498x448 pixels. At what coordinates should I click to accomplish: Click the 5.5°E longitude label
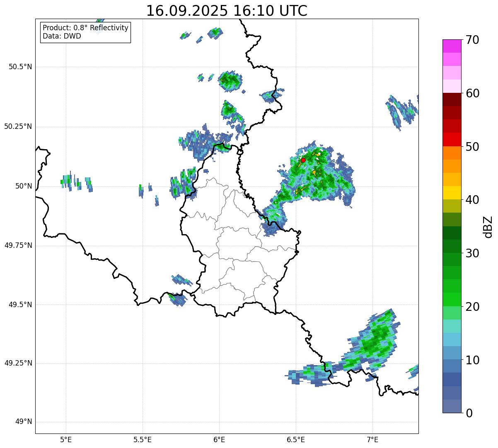pos(143,439)
